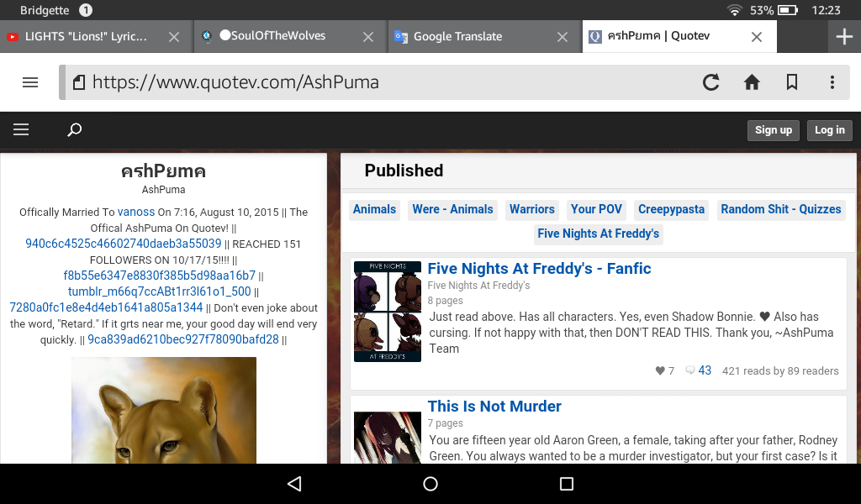Go to the browser home page icon
The image size is (861, 504).
752,82
